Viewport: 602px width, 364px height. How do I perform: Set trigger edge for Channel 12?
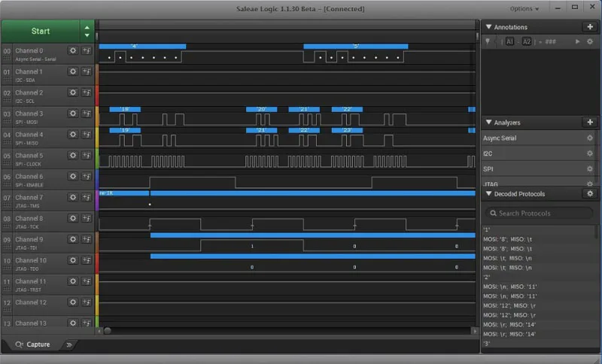(87, 302)
